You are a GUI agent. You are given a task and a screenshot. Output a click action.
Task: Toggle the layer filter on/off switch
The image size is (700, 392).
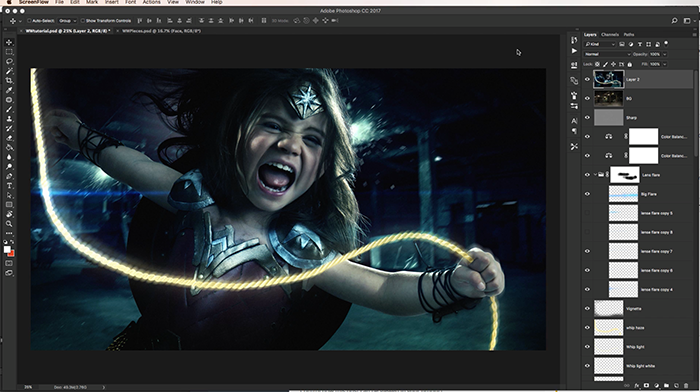666,44
